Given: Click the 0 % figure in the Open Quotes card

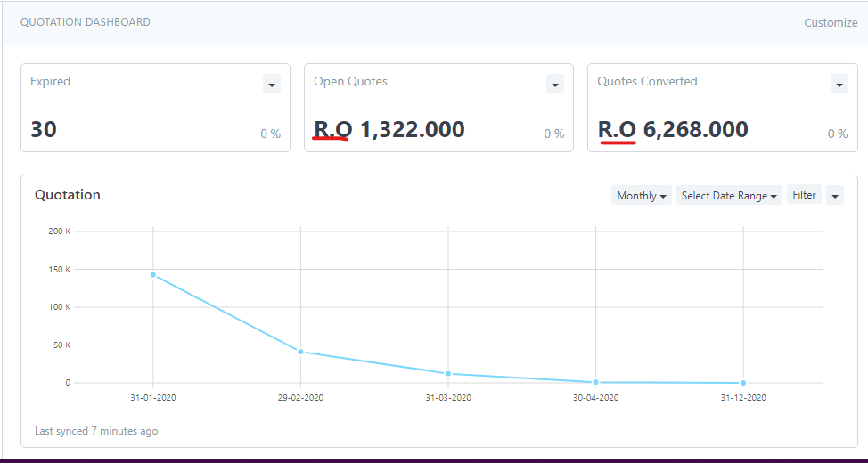Looking at the screenshot, I should coord(554,134).
